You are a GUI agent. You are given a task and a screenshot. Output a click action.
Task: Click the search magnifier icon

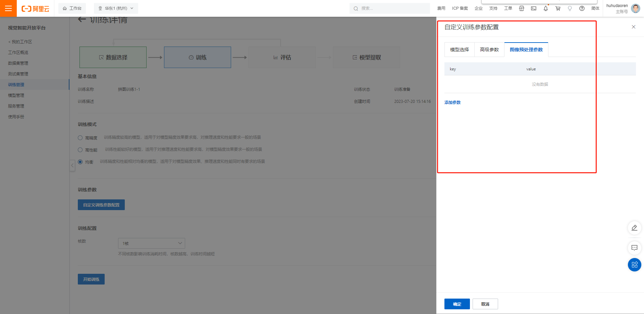356,8
